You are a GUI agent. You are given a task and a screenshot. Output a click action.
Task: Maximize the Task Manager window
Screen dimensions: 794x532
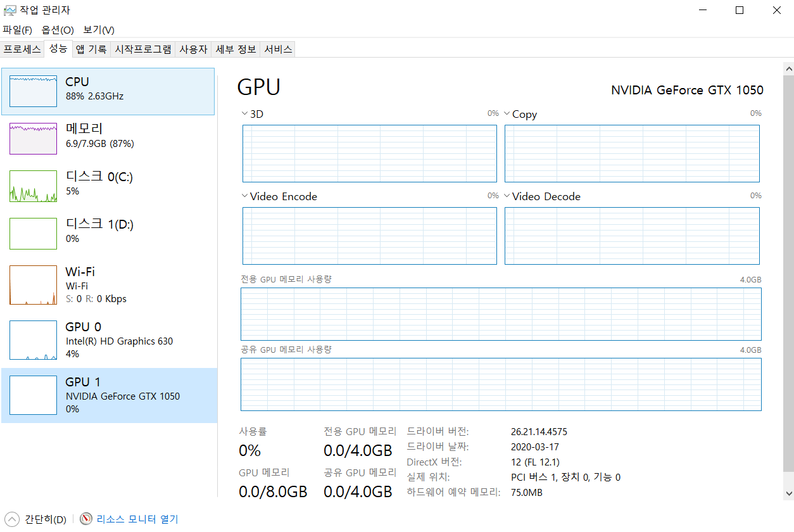click(x=740, y=10)
